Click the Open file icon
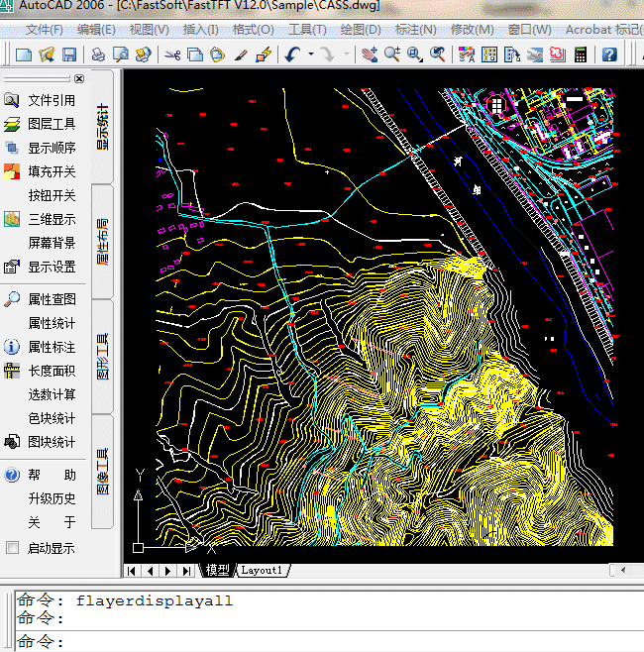 [x=47, y=54]
